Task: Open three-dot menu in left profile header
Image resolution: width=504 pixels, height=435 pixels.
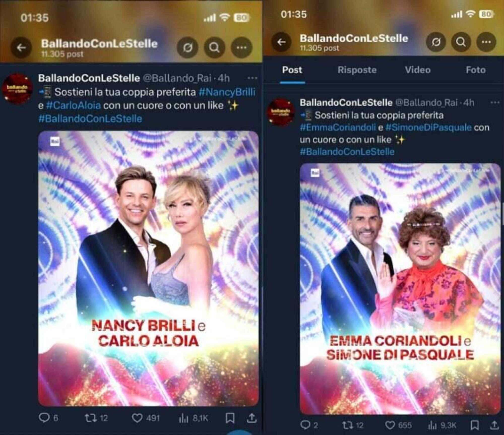Action: tap(241, 47)
